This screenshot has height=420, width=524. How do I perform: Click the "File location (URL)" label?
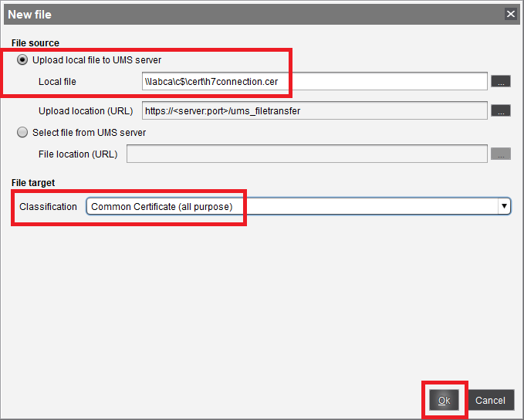(78, 154)
